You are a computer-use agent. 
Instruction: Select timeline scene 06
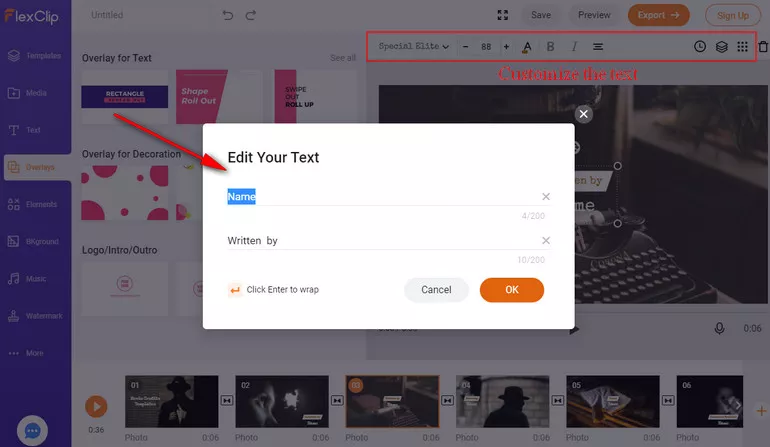pyautogui.click(x=710, y=402)
